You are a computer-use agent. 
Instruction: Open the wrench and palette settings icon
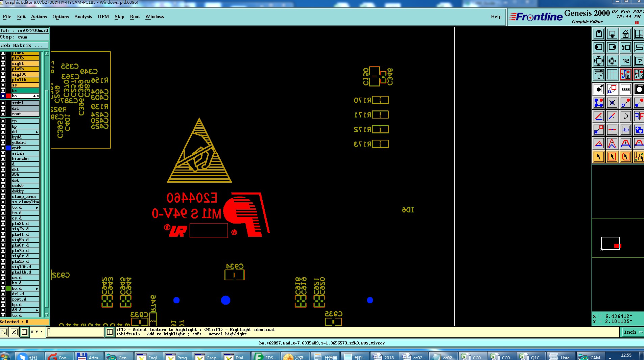[x=599, y=74]
